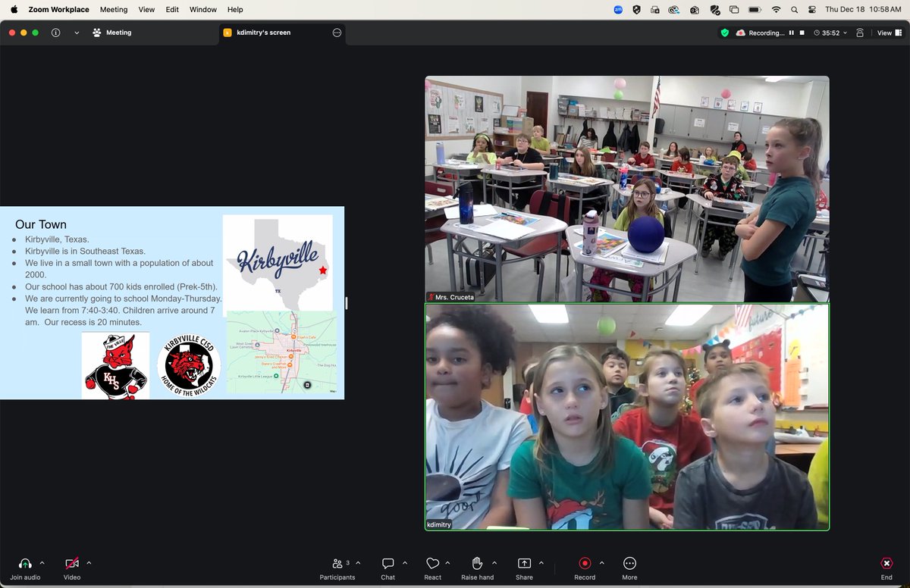
Task: Open React emoji picker
Action: pyautogui.click(x=432, y=568)
